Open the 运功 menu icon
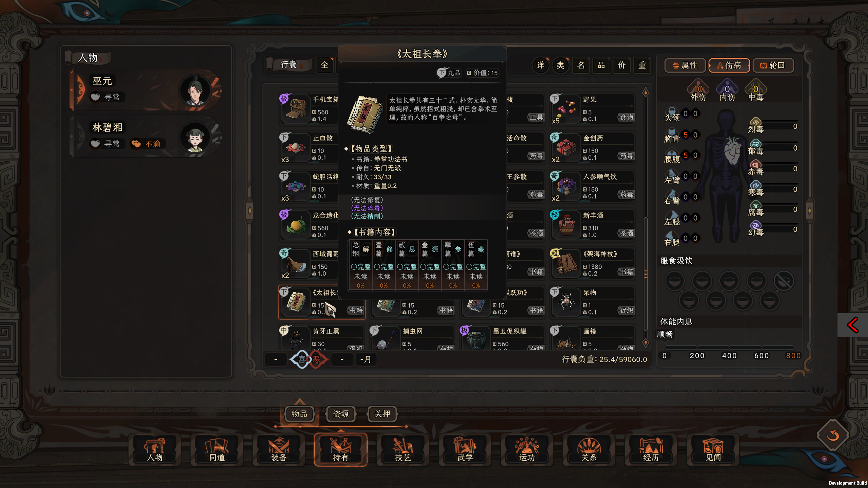868x488 pixels. pos(527,449)
